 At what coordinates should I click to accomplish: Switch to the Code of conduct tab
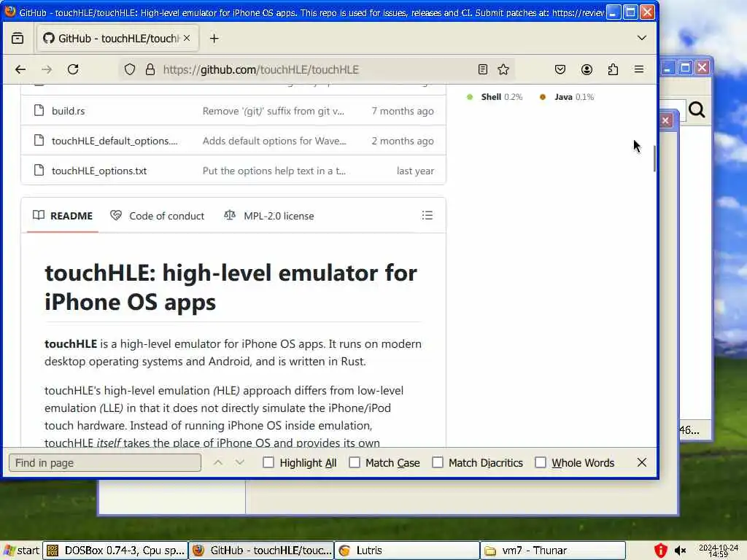coord(158,216)
